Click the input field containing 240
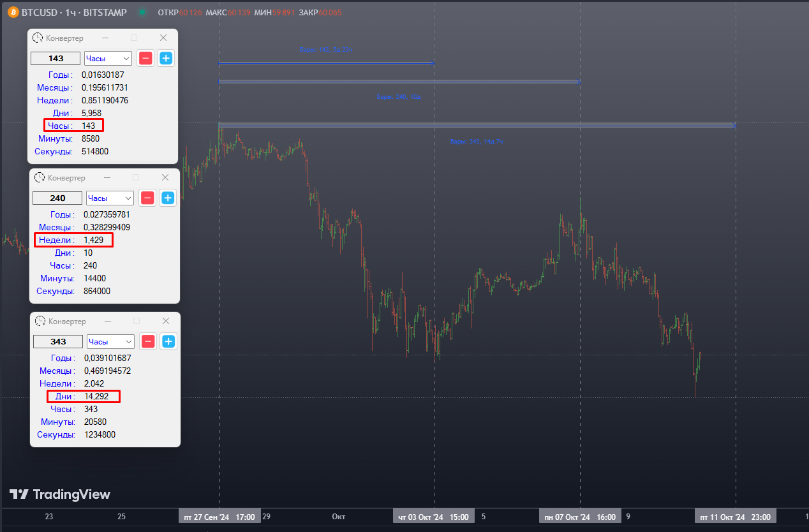Screen dimensions: 809x532 click(58, 198)
